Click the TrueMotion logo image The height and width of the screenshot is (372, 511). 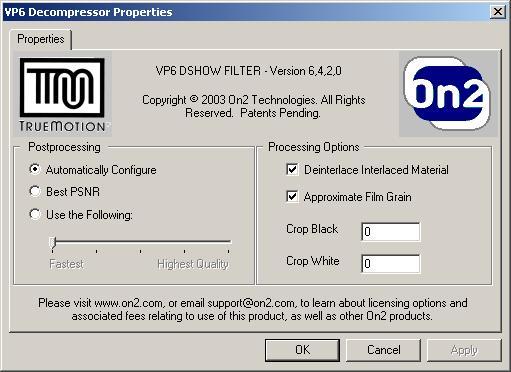(62, 94)
